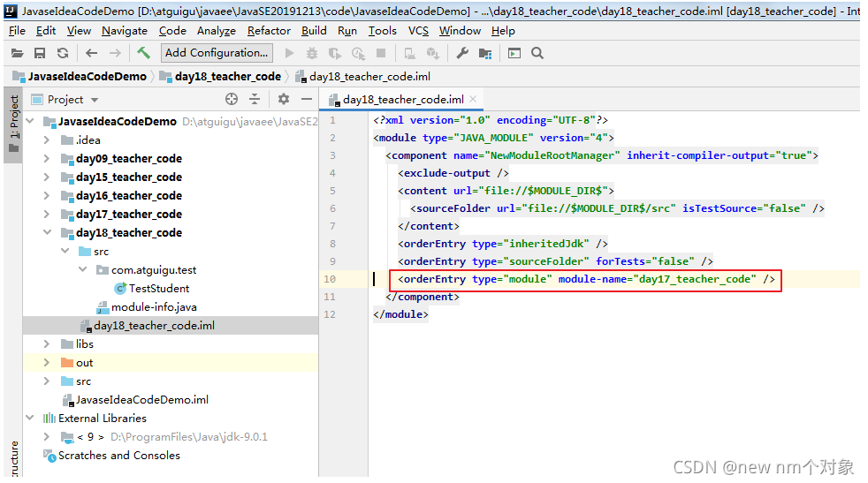Open the Analyze menu
This screenshot has width=868, height=483.
[x=217, y=31]
